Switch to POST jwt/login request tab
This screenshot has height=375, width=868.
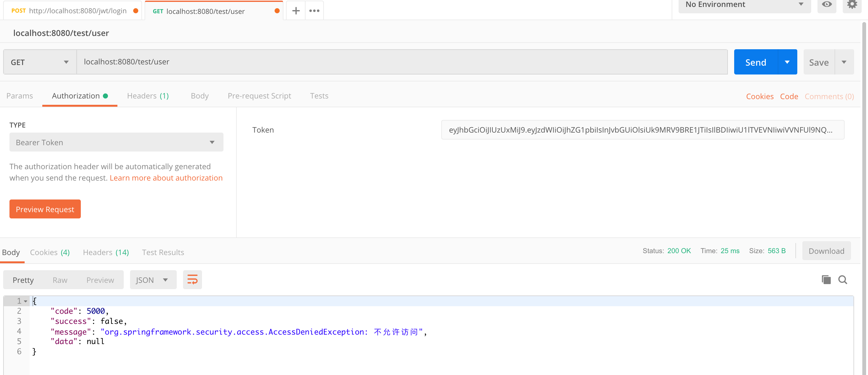73,11
